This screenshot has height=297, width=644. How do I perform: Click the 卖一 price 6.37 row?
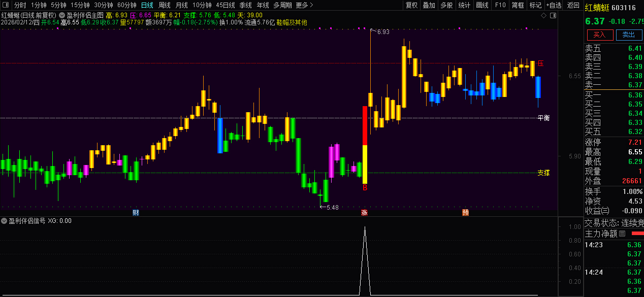click(x=614, y=85)
